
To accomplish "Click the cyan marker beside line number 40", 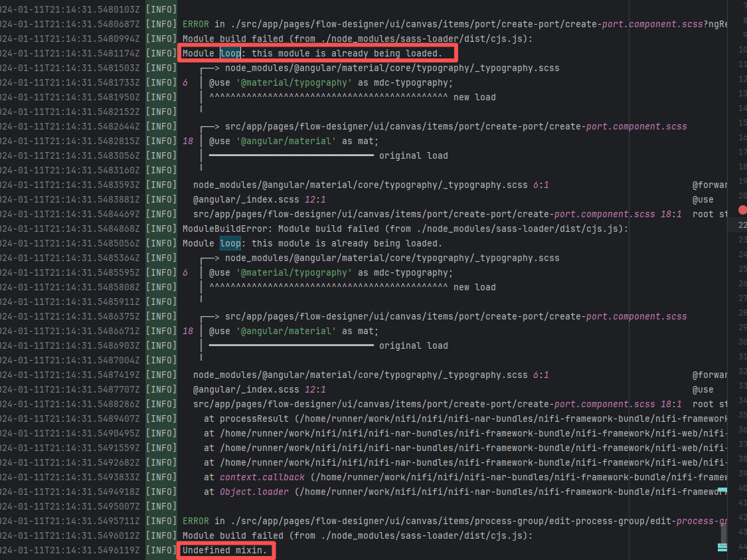I will tap(722, 490).
